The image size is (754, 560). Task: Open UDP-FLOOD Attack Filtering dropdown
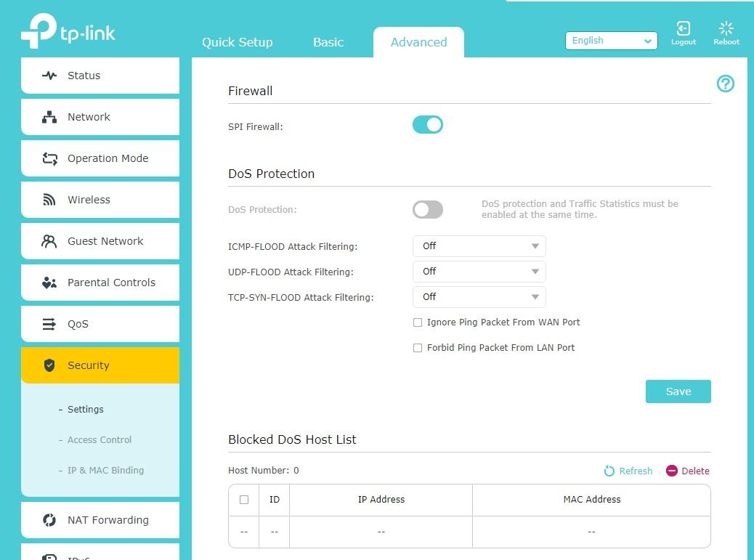(x=479, y=272)
